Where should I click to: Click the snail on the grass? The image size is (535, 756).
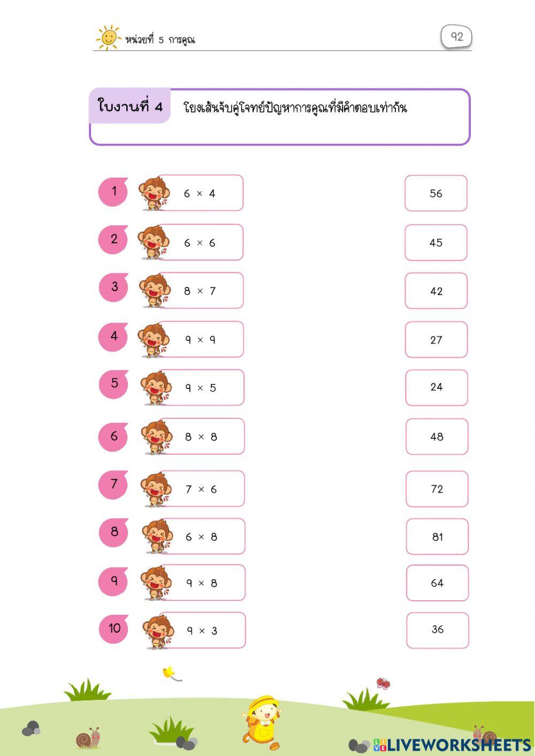coord(88,739)
